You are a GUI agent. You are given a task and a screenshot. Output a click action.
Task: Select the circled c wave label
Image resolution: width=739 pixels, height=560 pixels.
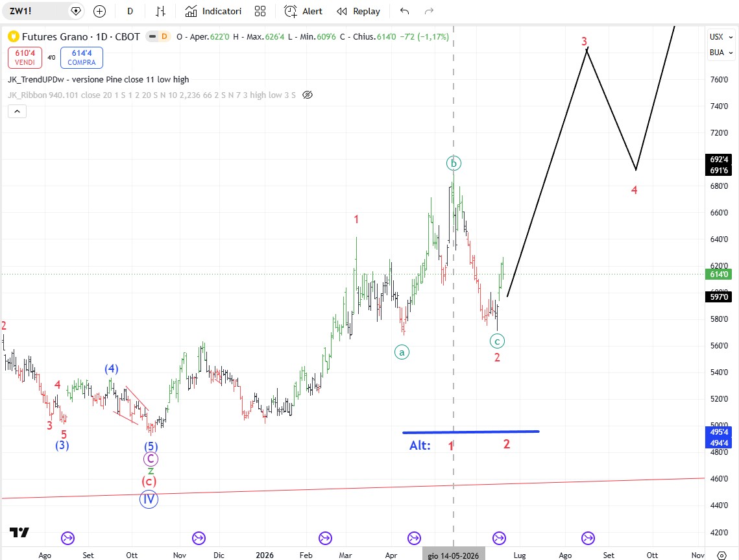(x=497, y=341)
